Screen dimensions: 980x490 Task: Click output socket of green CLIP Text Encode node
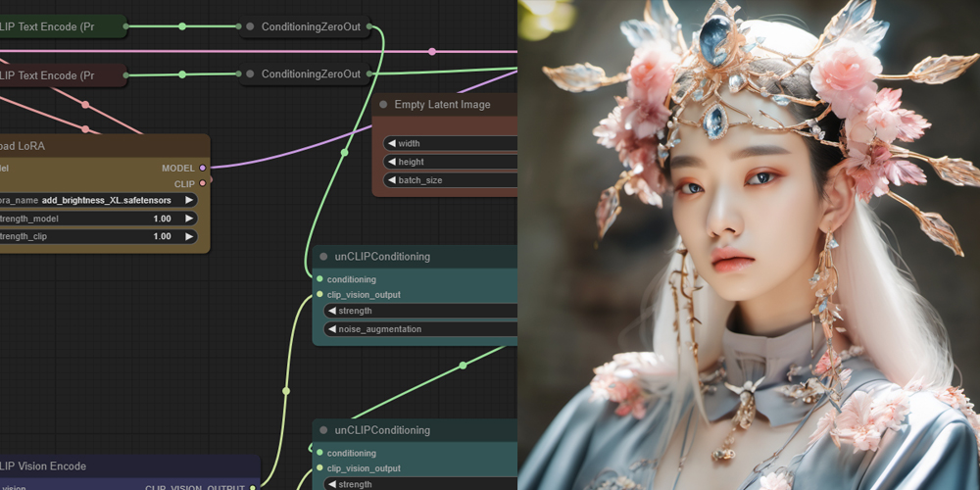(125, 26)
